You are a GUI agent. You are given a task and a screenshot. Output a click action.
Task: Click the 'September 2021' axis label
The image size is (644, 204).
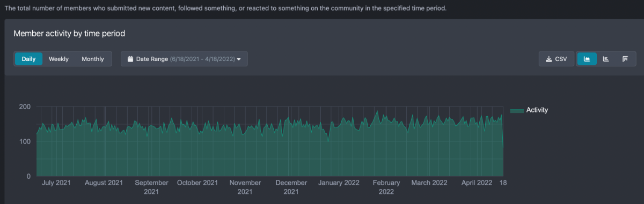(151, 187)
